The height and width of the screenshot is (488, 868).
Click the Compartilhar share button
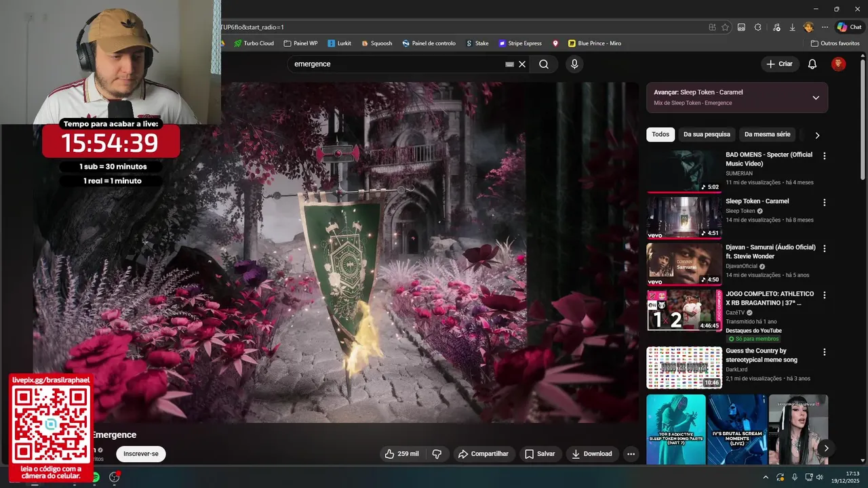click(x=483, y=454)
